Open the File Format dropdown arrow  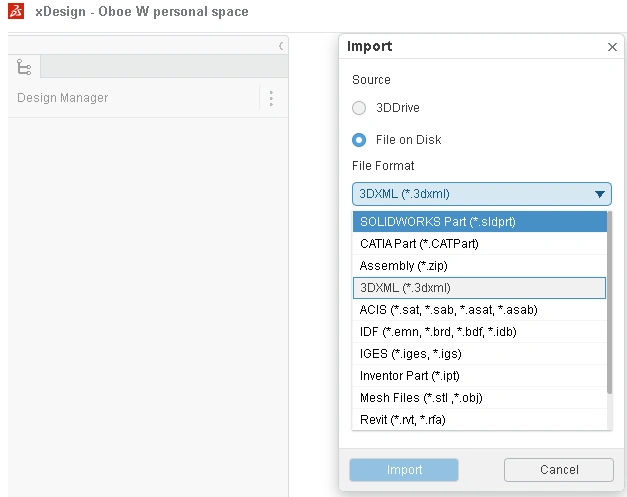point(600,194)
